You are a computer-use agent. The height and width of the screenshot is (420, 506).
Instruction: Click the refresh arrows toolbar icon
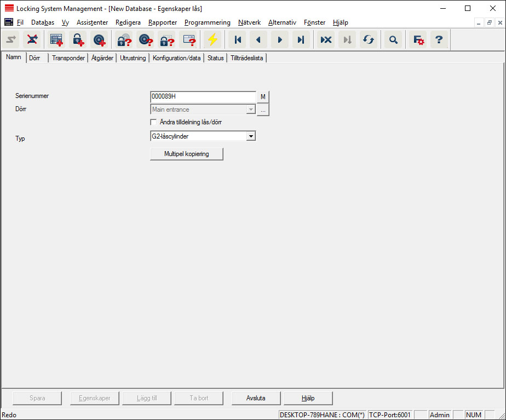click(x=369, y=40)
